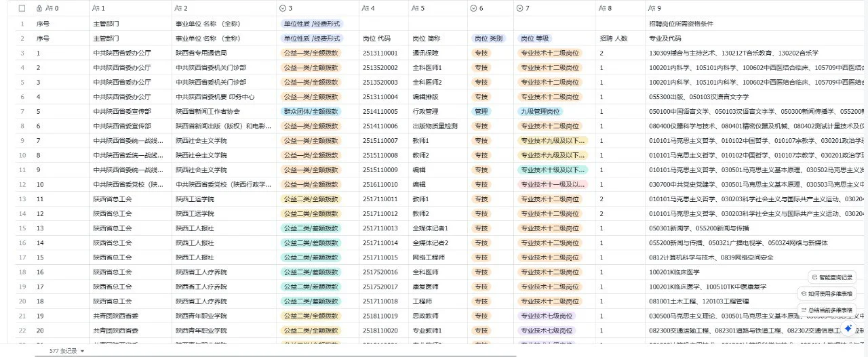Select cell 通讯保障
This screenshot has height=357, width=868.
(437, 52)
